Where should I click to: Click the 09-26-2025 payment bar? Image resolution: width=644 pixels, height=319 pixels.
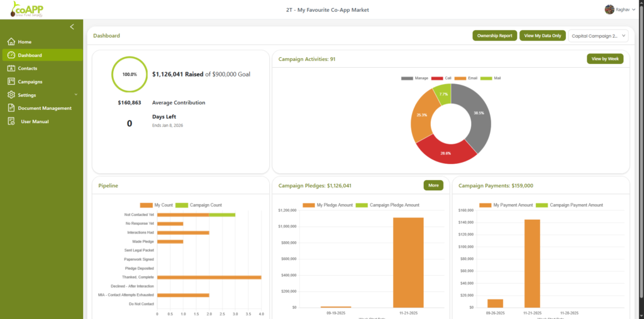496,303
